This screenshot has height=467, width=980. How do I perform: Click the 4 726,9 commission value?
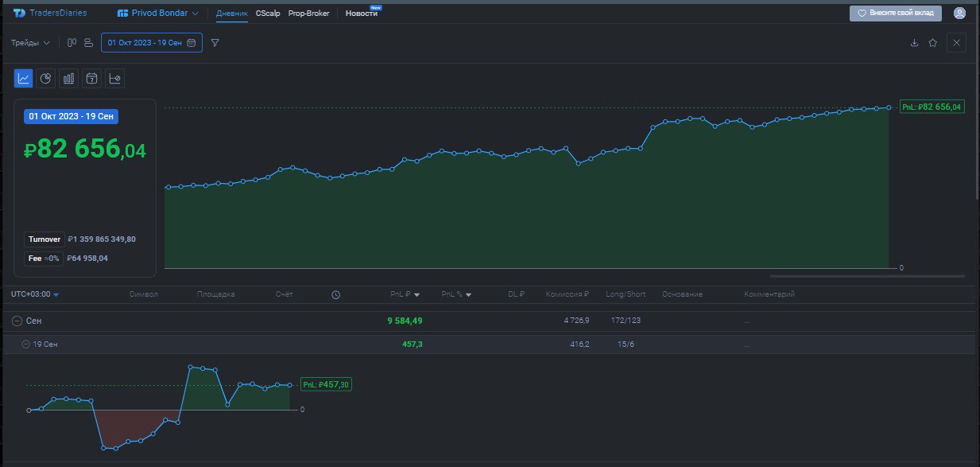(x=575, y=321)
